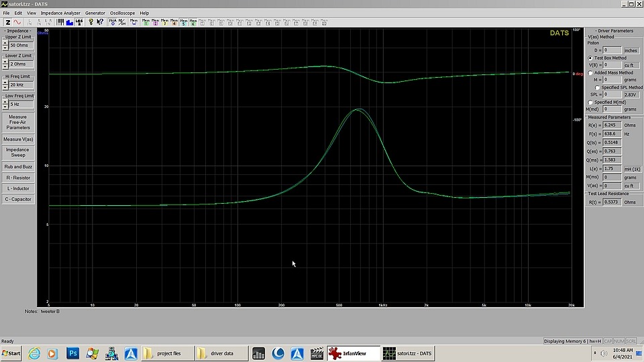Open the View menu
644x362 pixels.
pyautogui.click(x=32, y=13)
